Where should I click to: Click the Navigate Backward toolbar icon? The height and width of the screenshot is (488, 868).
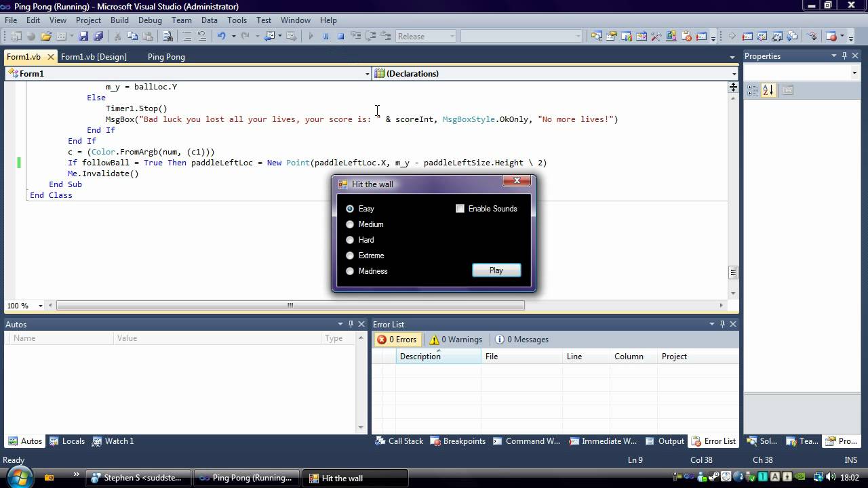tap(271, 36)
